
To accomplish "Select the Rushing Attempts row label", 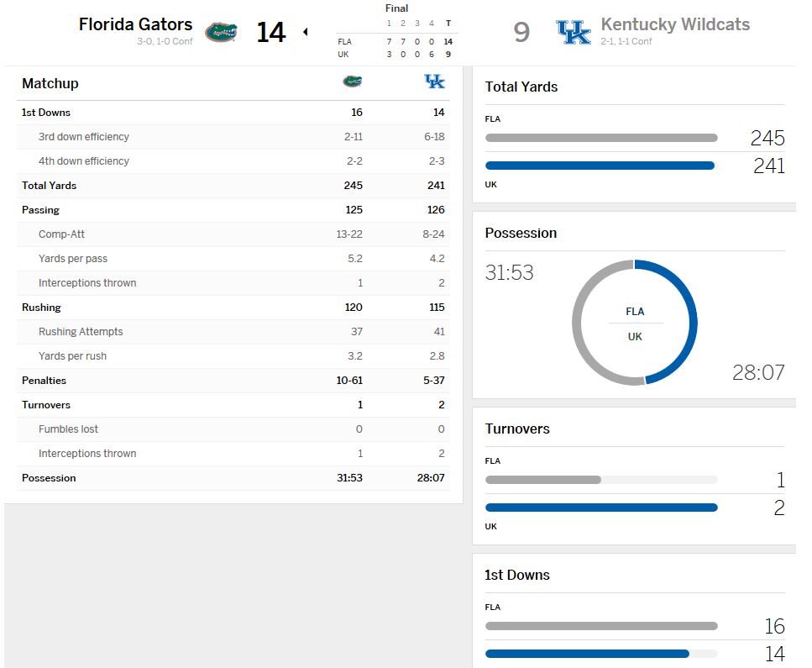I will tap(81, 332).
